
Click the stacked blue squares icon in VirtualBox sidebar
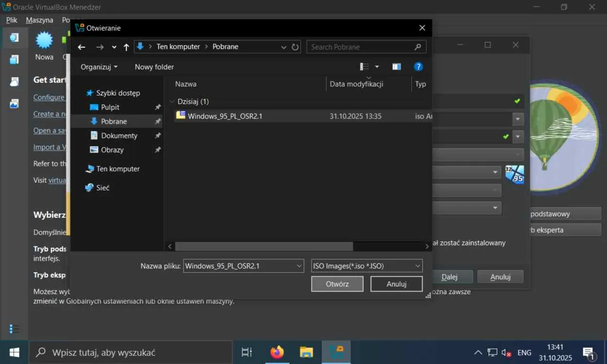14,59
